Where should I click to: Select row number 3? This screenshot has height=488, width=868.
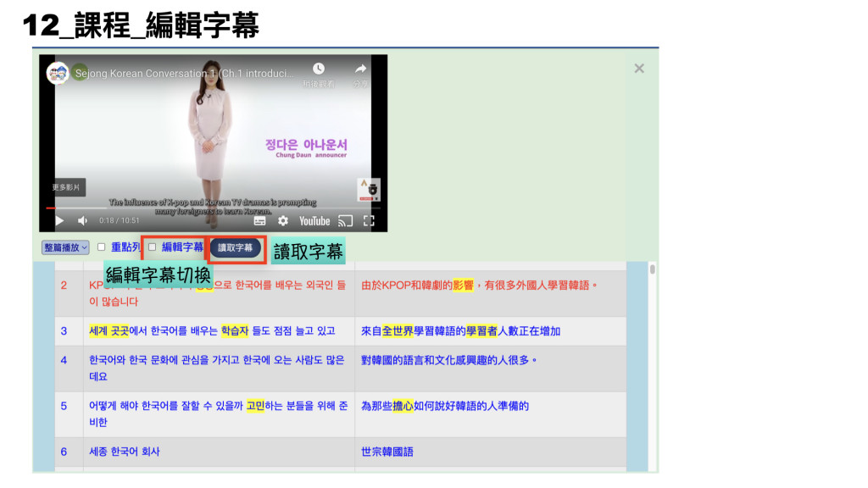64,331
